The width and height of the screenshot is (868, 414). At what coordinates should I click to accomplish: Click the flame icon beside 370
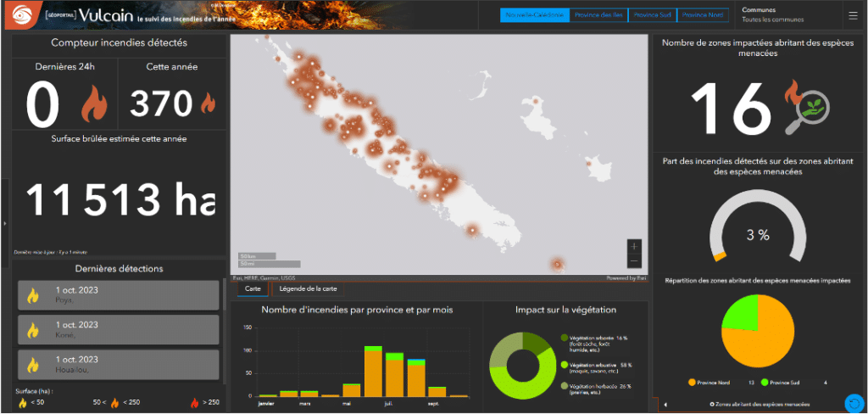(209, 103)
